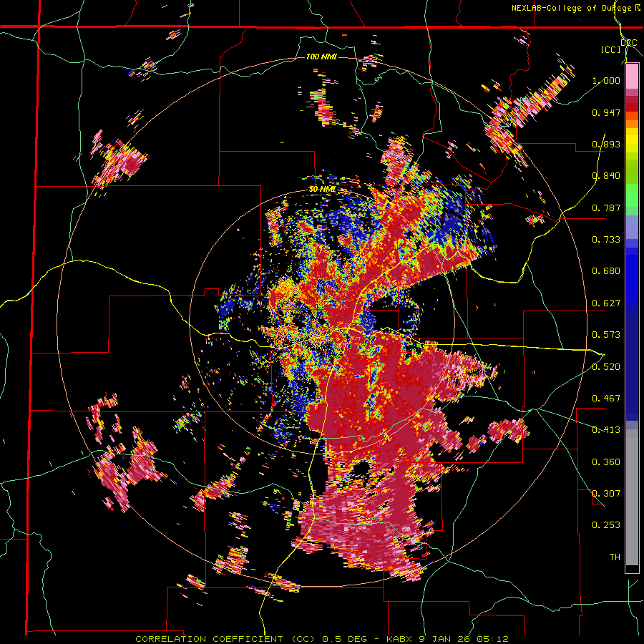Click the "DCC" label above the color scale
This screenshot has height=644, width=644.
629,43
